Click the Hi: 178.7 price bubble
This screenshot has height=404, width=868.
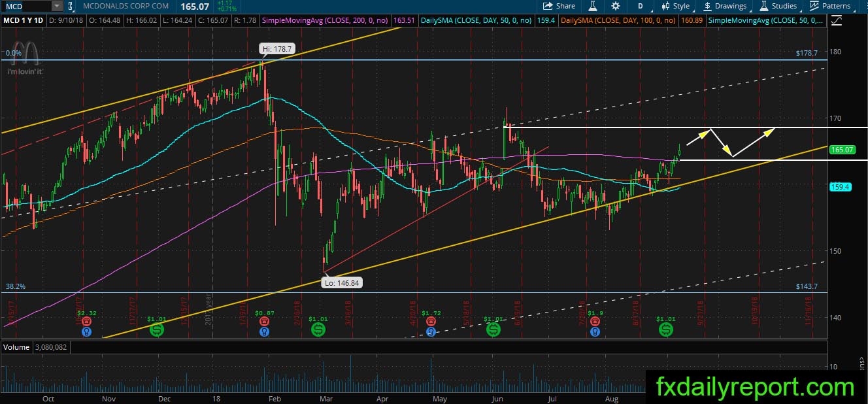[276, 48]
